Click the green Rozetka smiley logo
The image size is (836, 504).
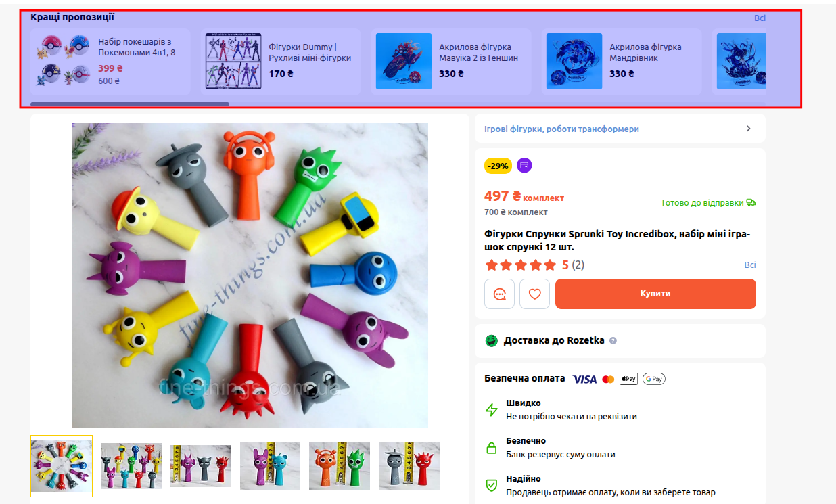(492, 340)
